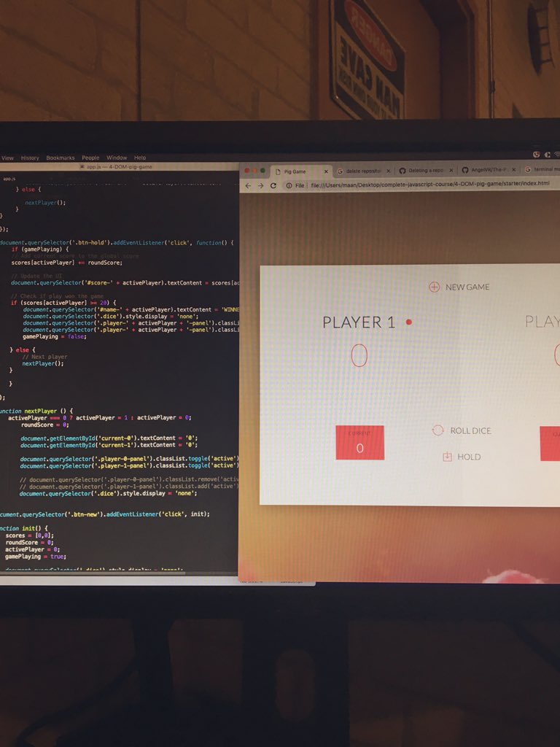Click the green maximize button of Chrome window
This screenshot has height=747, width=560.
pos(262,171)
